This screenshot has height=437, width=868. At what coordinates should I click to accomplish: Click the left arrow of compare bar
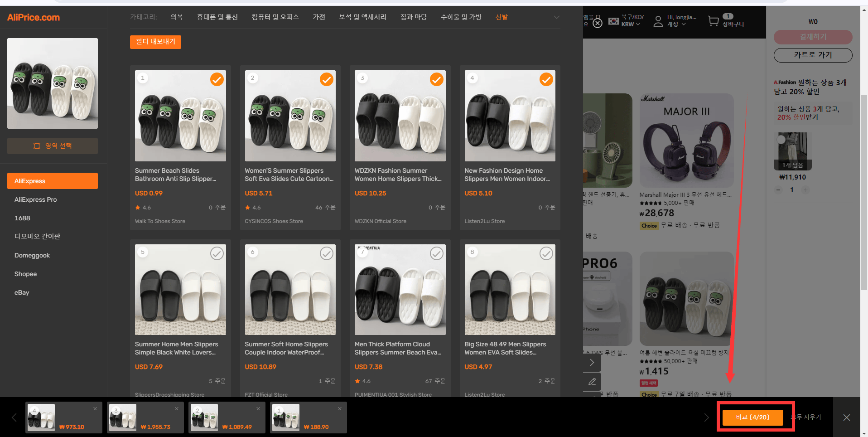click(x=14, y=418)
